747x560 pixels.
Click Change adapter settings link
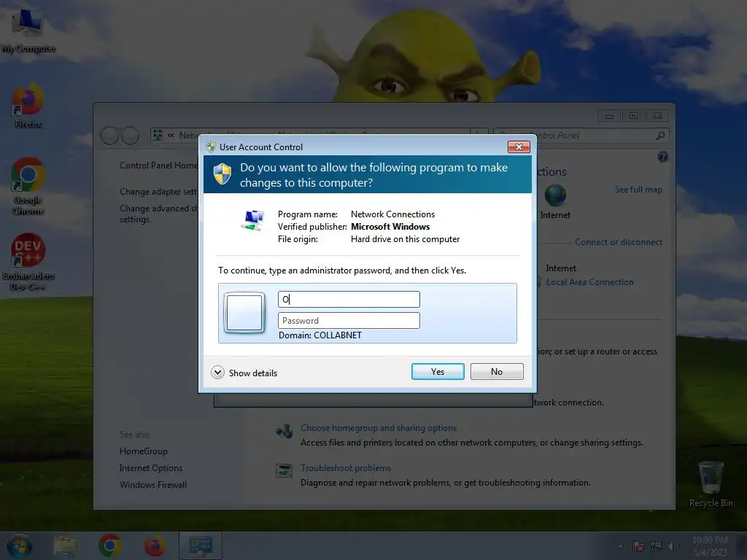(158, 192)
